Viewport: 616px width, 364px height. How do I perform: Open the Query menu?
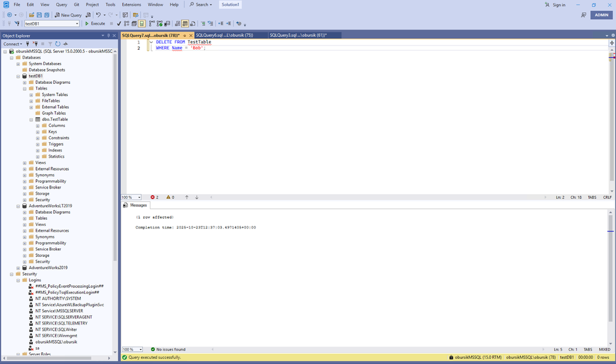click(61, 4)
